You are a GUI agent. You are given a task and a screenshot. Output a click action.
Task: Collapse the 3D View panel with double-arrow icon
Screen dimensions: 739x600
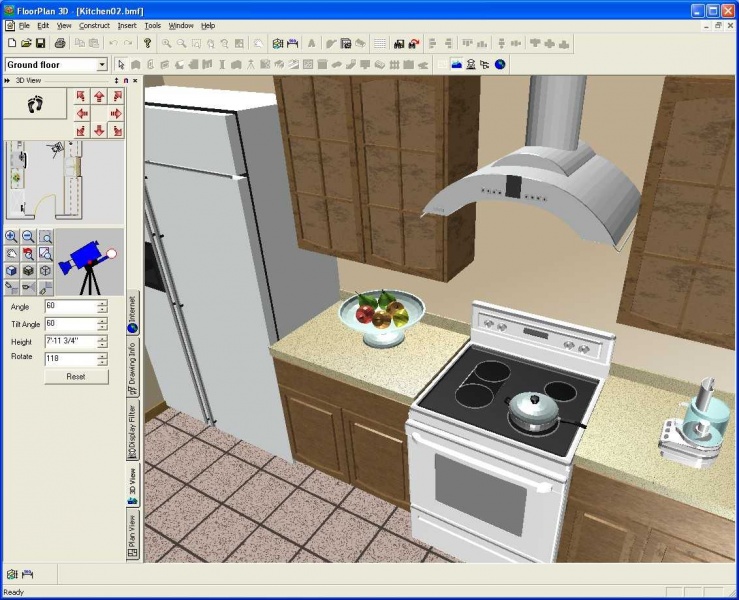pyautogui.click(x=7, y=81)
